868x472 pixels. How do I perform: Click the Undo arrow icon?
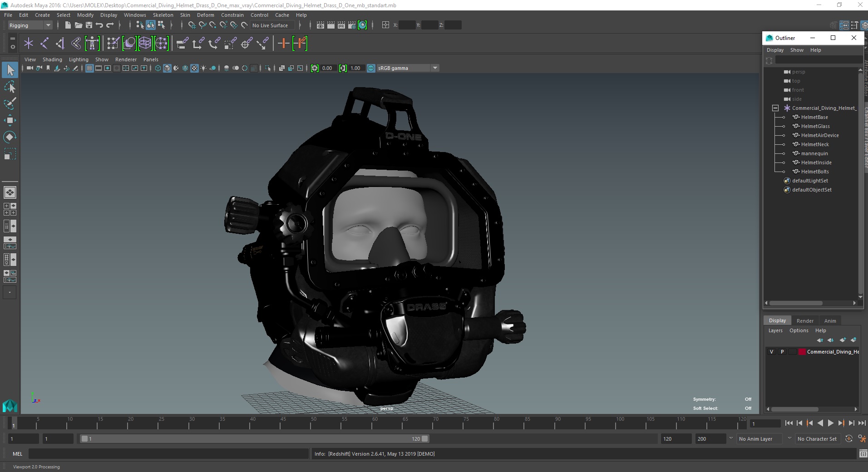point(99,25)
